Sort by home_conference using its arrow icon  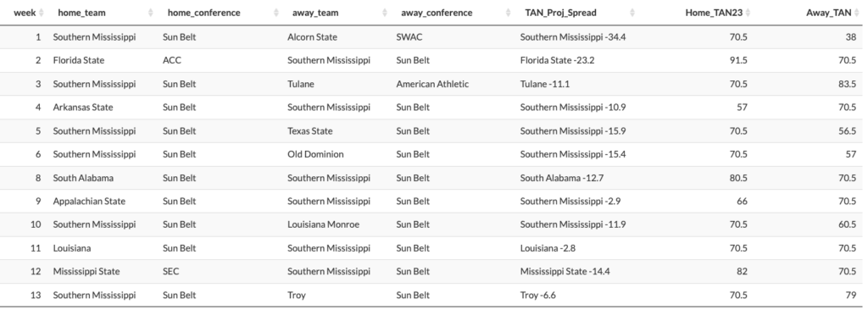(x=276, y=13)
